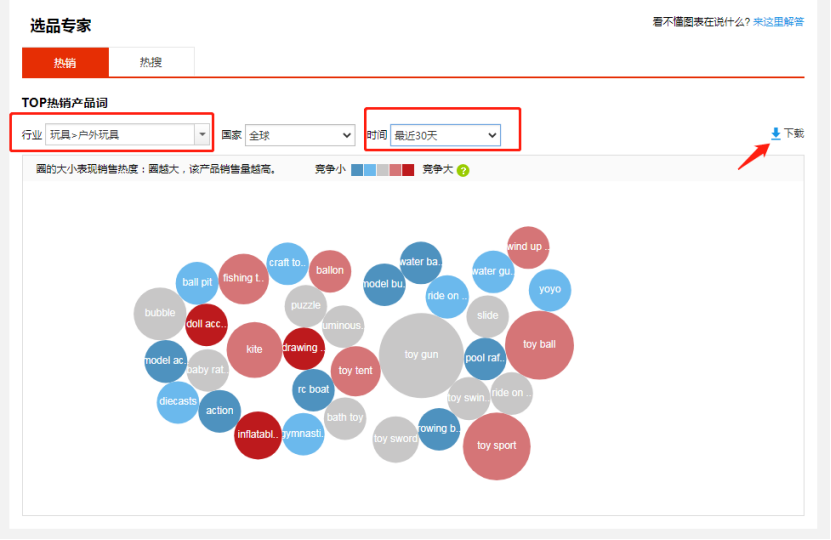Click the download arrow icon
This screenshot has height=540, width=831.
point(776,134)
